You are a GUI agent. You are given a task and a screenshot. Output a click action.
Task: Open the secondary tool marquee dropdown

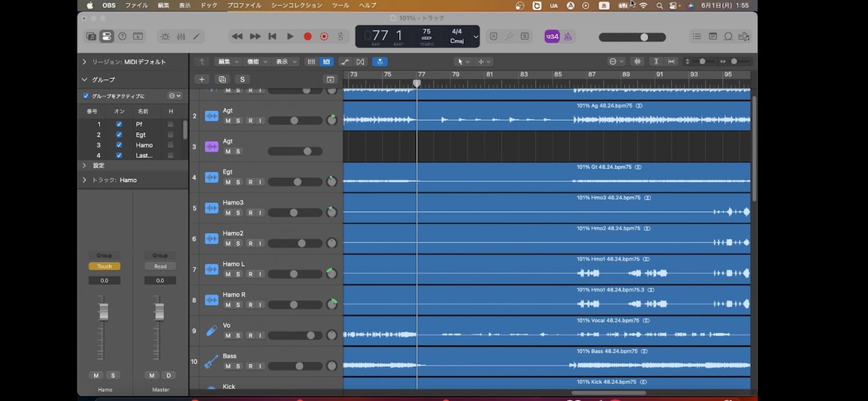[x=484, y=62]
